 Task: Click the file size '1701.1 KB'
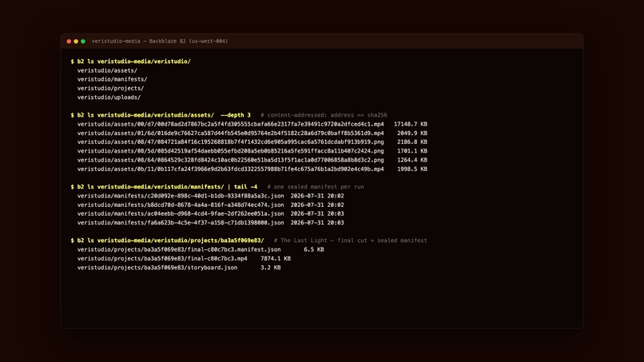[x=412, y=151]
